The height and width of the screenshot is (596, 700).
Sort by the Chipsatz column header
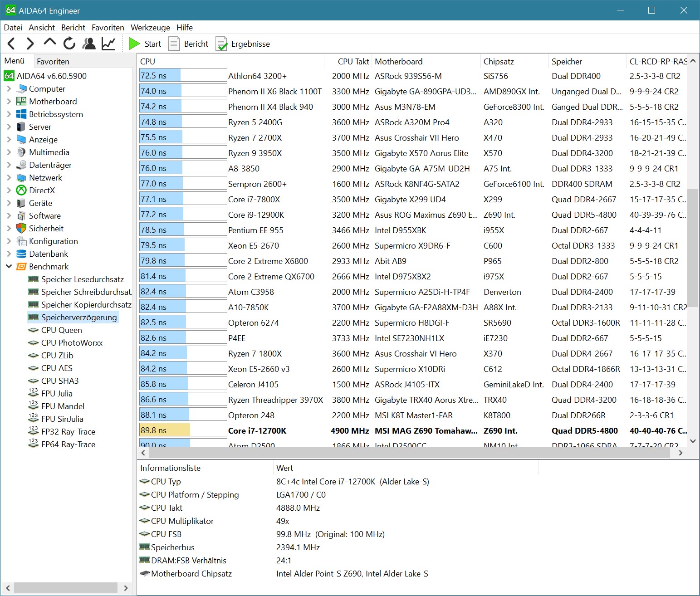pos(514,61)
